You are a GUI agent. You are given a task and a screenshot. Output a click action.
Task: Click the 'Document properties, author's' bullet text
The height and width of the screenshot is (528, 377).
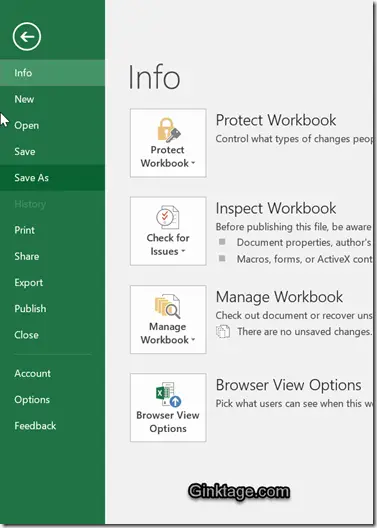tap(304, 242)
